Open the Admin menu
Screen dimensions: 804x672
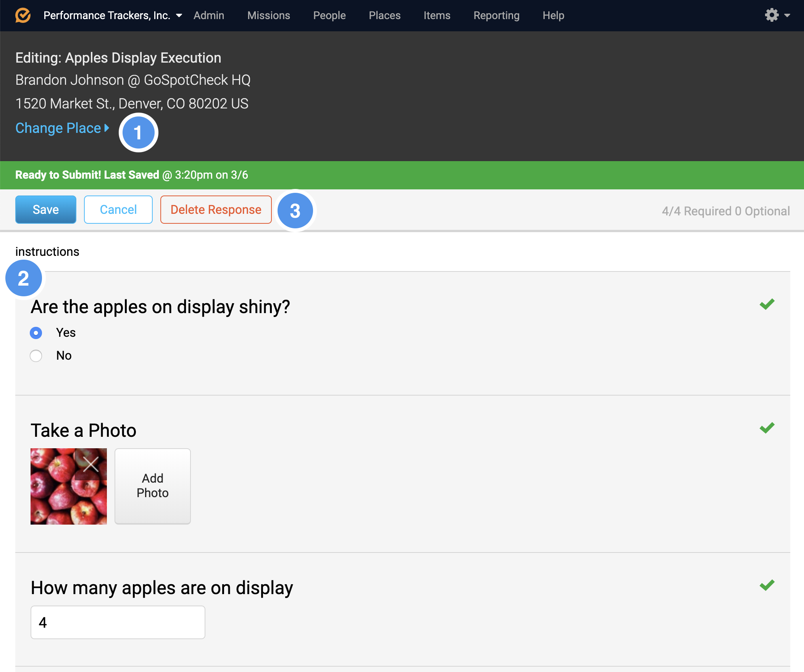pyautogui.click(x=209, y=15)
